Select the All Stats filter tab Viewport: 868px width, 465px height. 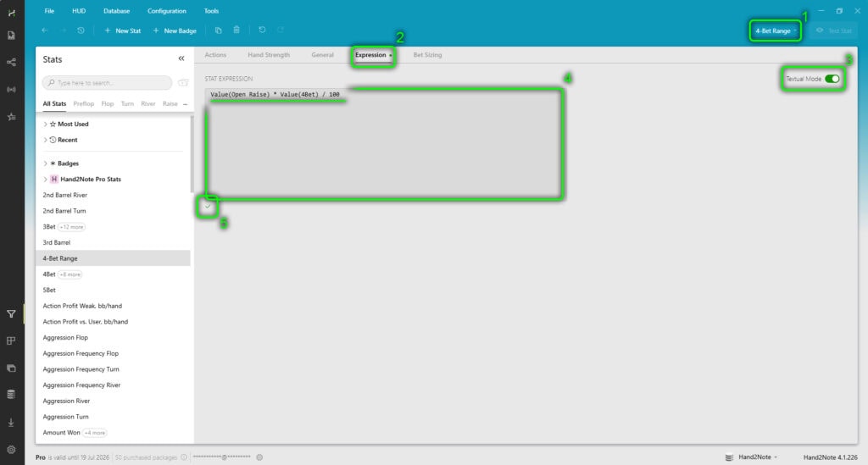pyautogui.click(x=54, y=104)
